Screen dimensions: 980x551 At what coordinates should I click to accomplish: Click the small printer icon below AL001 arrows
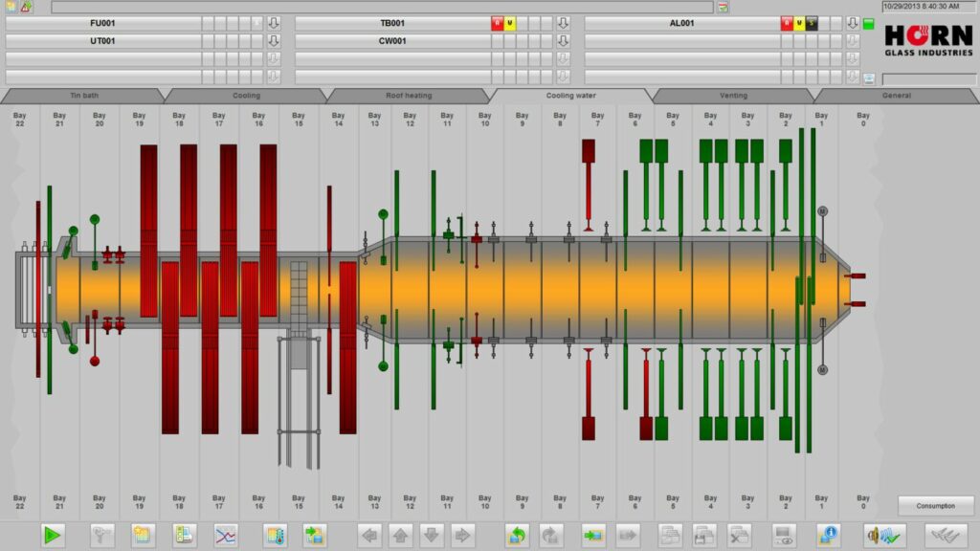pyautogui.click(x=869, y=78)
